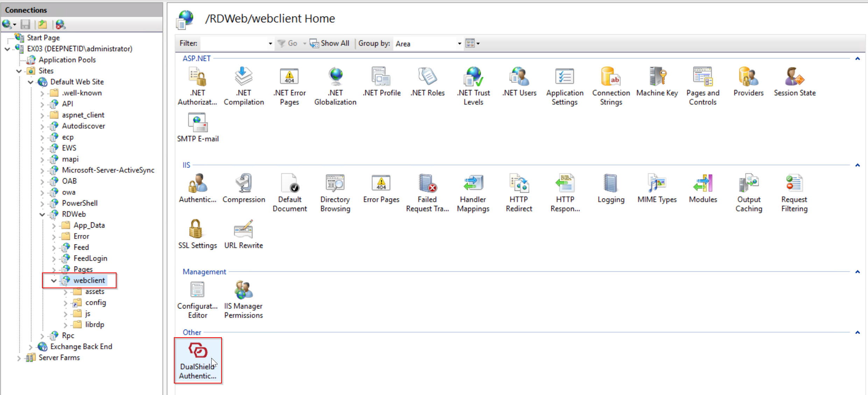This screenshot has height=395, width=868.
Task: Collapse the RDWeb tree node
Action: point(42,214)
